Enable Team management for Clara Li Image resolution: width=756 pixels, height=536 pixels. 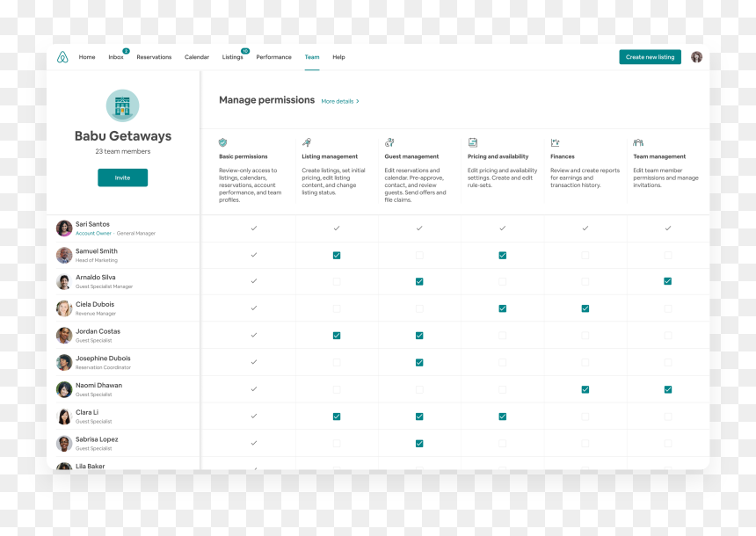(668, 416)
